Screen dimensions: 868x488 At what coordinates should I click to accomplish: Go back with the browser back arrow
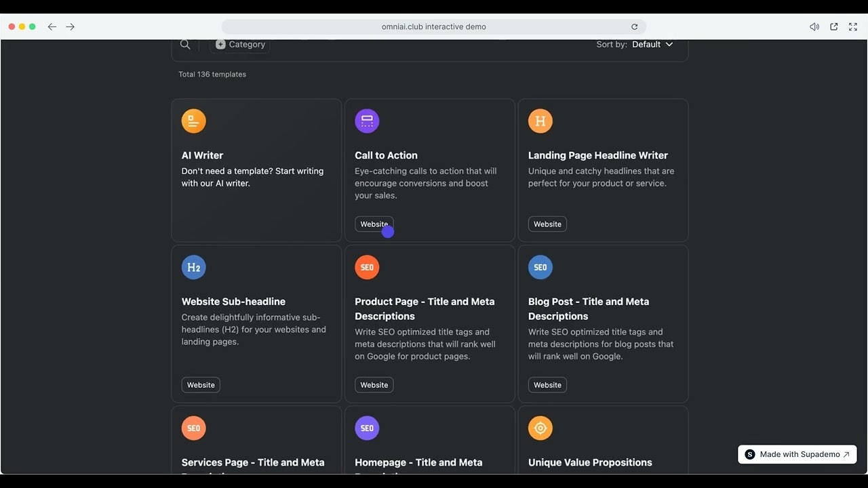pos(52,27)
